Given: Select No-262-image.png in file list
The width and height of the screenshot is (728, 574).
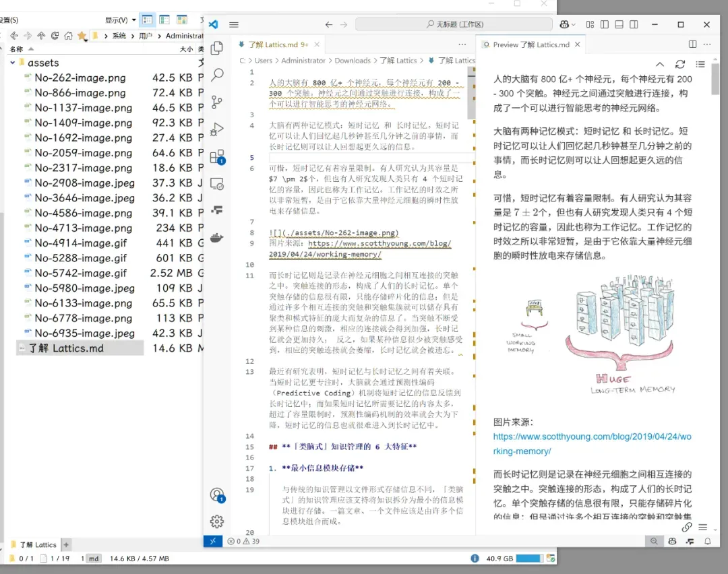Looking at the screenshot, I should [80, 78].
